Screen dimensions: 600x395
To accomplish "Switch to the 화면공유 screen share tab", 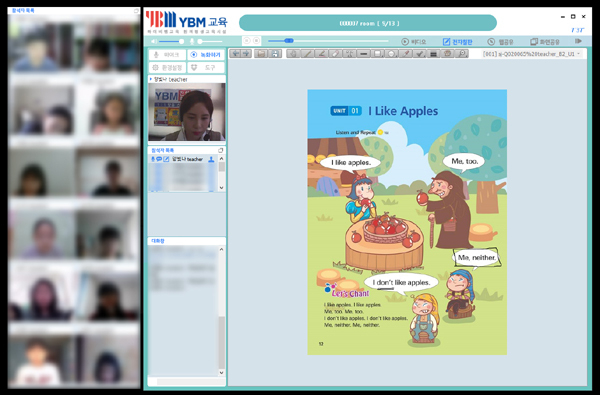I will [x=545, y=42].
